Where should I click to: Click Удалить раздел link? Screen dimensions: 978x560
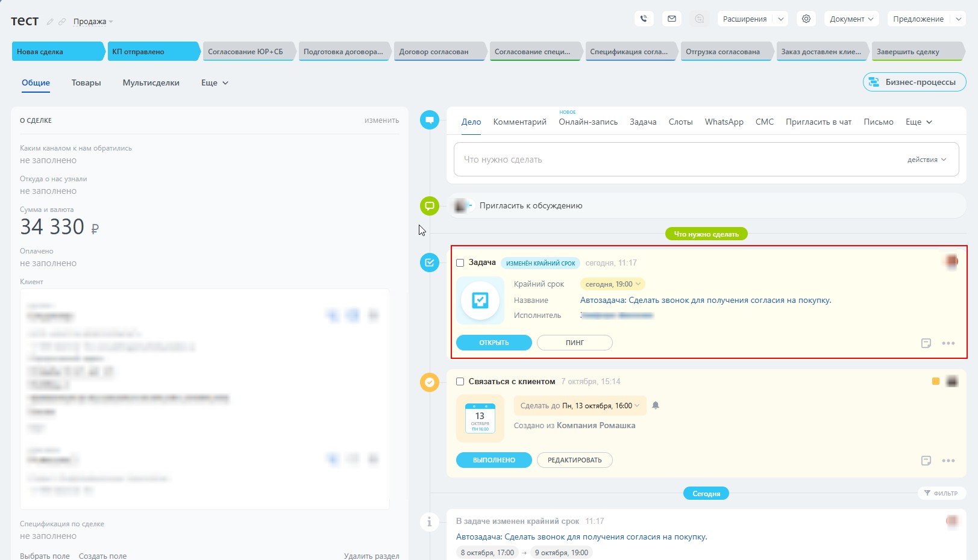371,556
